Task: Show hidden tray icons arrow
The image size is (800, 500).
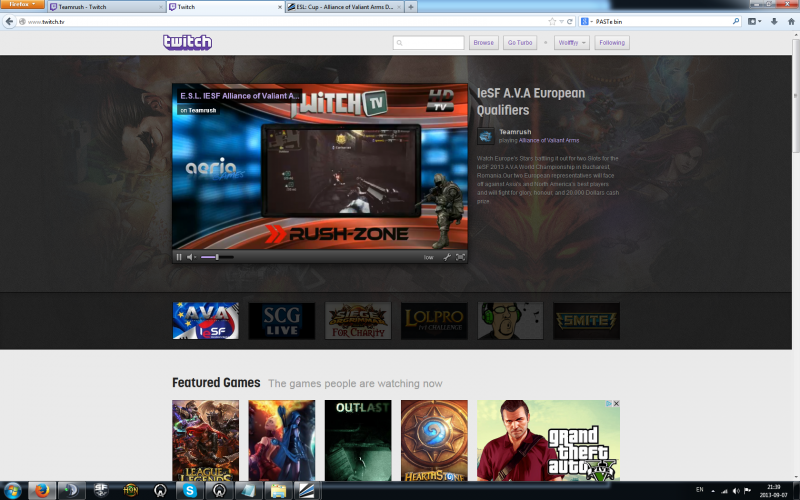Action: point(713,491)
